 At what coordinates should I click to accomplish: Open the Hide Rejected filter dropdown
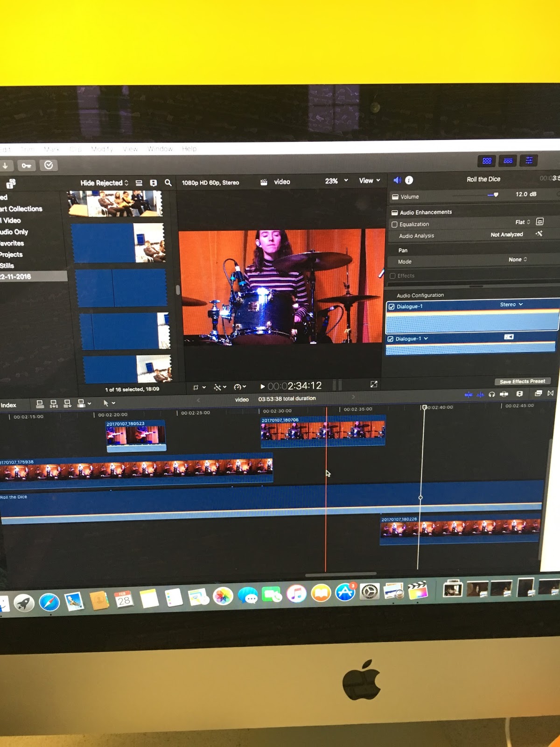tap(104, 183)
